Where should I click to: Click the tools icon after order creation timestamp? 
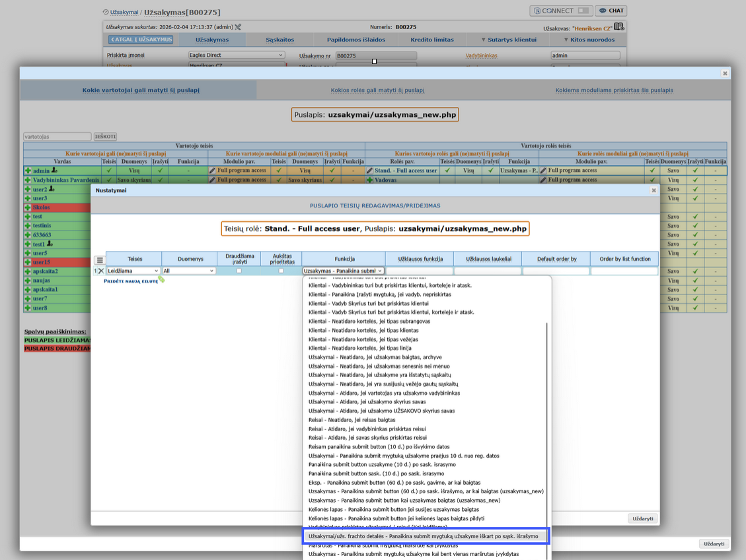pyautogui.click(x=238, y=27)
